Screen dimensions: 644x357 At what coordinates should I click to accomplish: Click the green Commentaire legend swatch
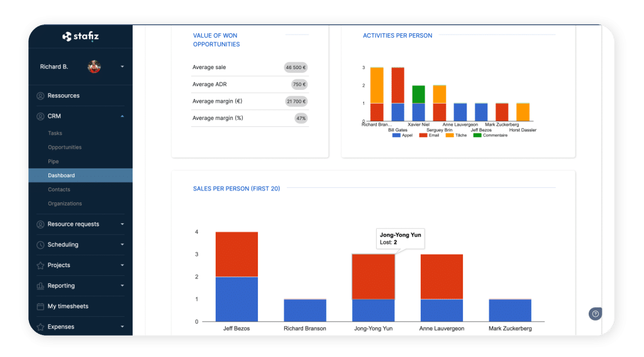[x=477, y=135]
